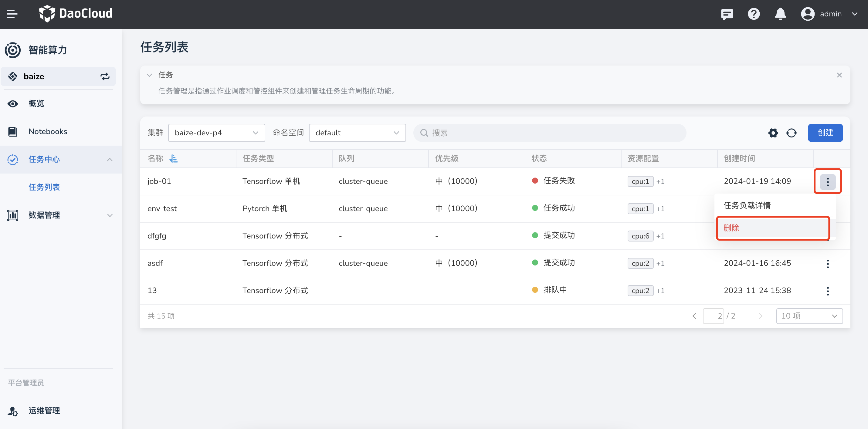Open more actions for asdf row

pyautogui.click(x=828, y=263)
